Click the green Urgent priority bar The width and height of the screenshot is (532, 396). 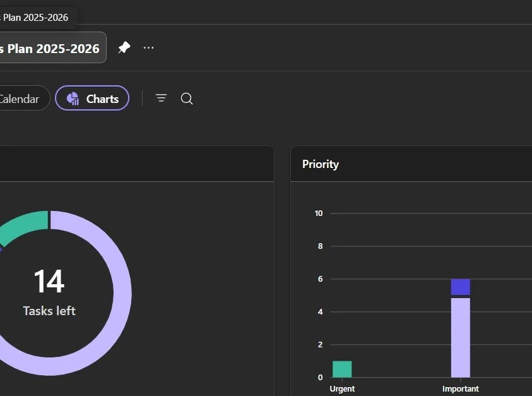tap(342, 369)
